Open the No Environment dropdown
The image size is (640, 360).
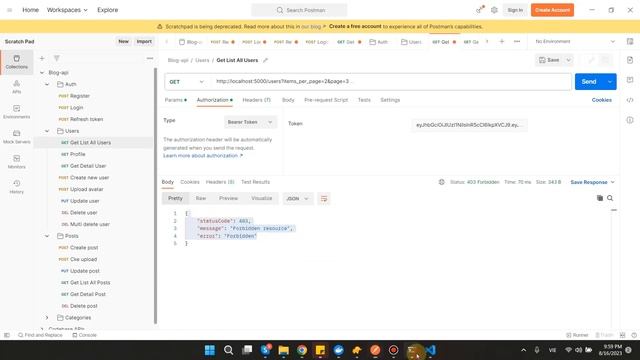575,42
